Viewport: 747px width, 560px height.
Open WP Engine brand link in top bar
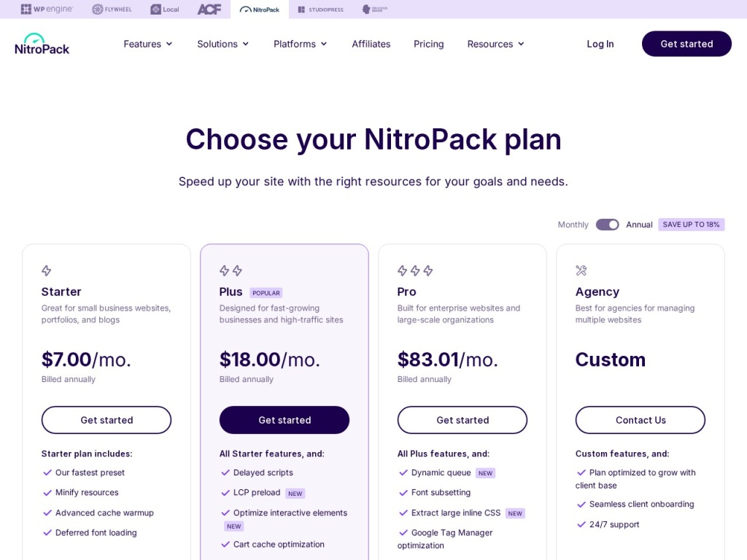pyautogui.click(x=47, y=9)
